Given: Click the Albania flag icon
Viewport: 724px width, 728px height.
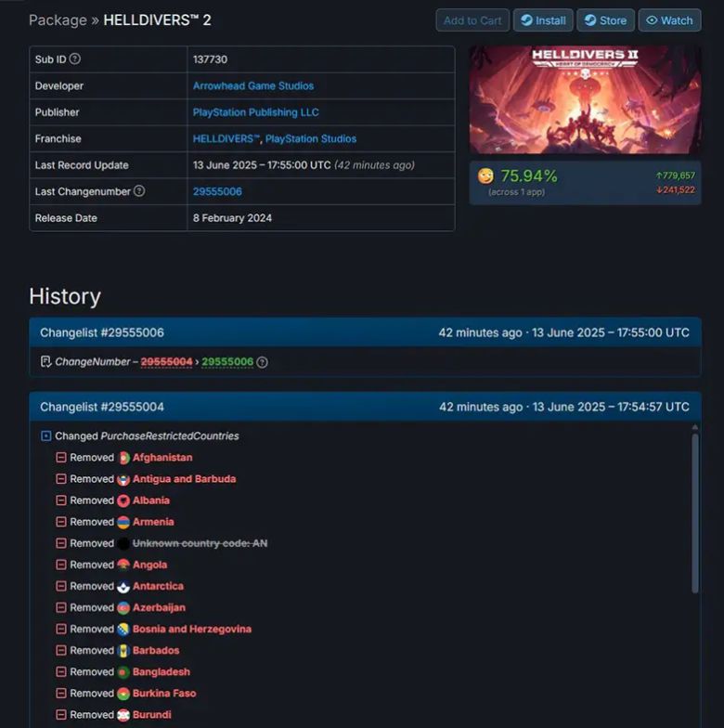Looking at the screenshot, I should point(123,500).
